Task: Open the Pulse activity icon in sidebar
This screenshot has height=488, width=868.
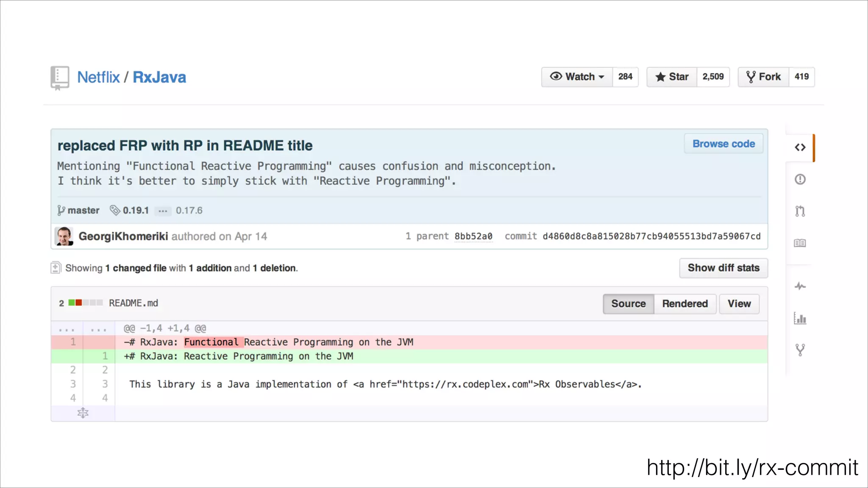Action: pyautogui.click(x=800, y=286)
